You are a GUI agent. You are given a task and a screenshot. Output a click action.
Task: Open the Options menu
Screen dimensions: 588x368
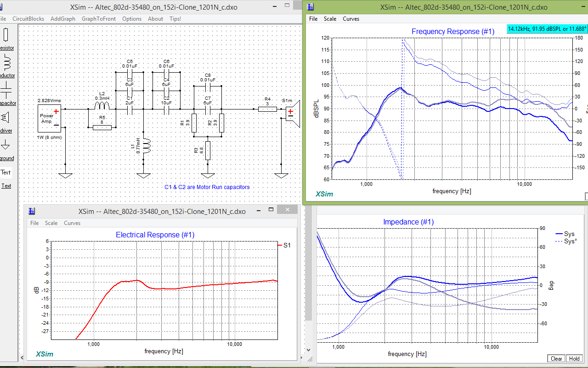132,19
